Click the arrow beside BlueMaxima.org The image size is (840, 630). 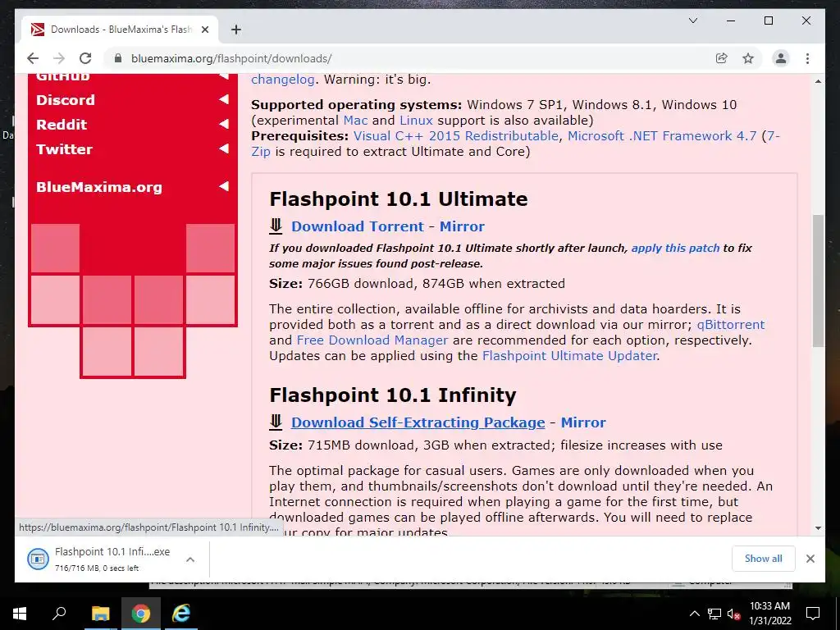click(224, 186)
